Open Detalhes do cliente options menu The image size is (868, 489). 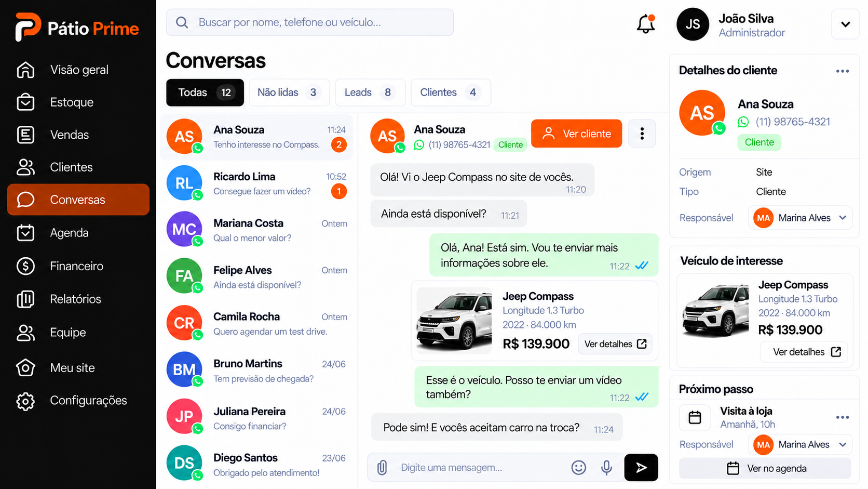tap(842, 71)
